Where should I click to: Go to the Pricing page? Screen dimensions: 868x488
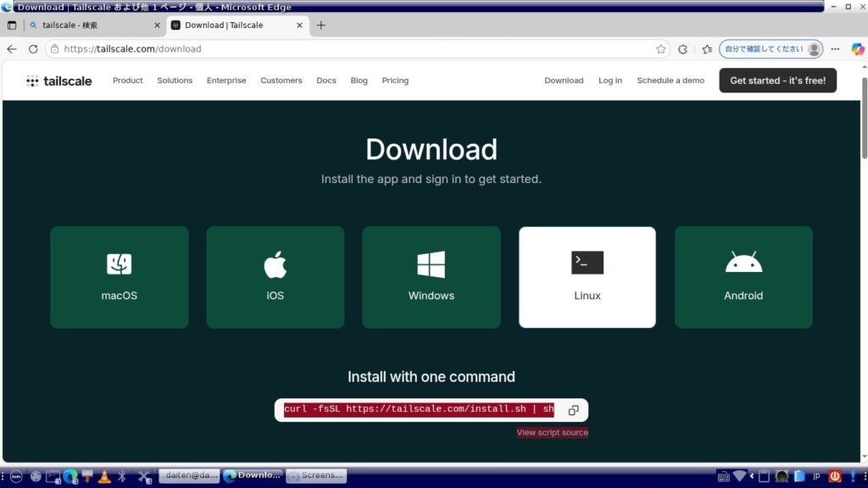point(395,80)
